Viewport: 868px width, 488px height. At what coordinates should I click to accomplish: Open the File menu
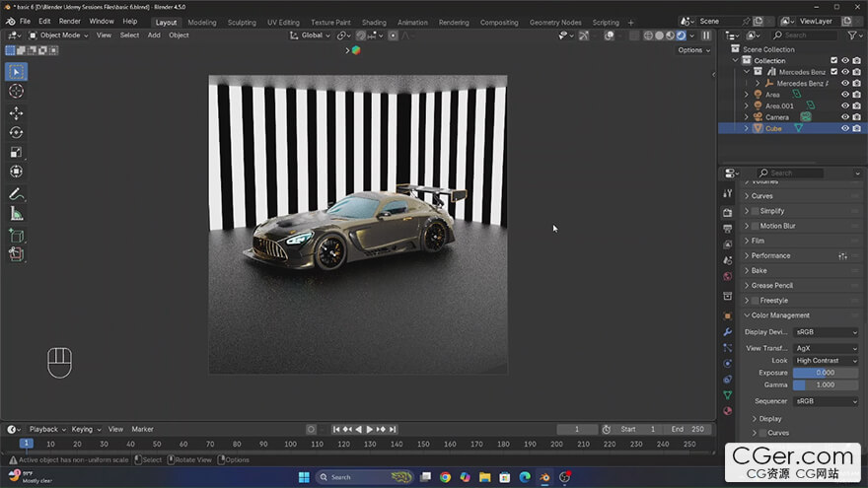25,21
